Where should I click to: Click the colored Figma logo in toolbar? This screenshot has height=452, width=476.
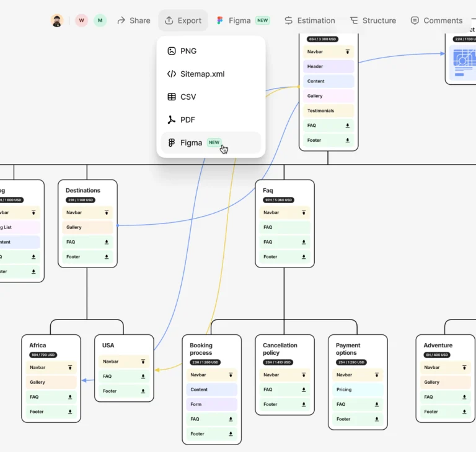[x=220, y=20]
